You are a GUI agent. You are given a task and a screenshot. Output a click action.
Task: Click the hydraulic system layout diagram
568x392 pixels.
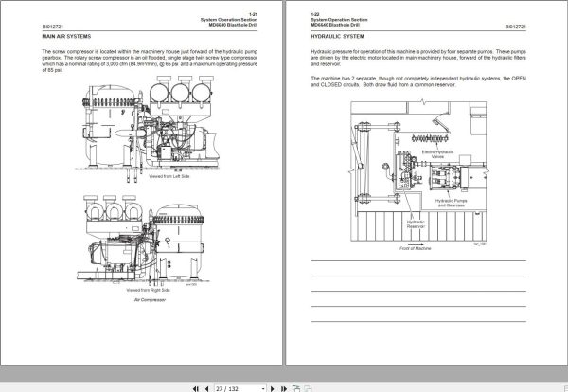tap(418, 171)
